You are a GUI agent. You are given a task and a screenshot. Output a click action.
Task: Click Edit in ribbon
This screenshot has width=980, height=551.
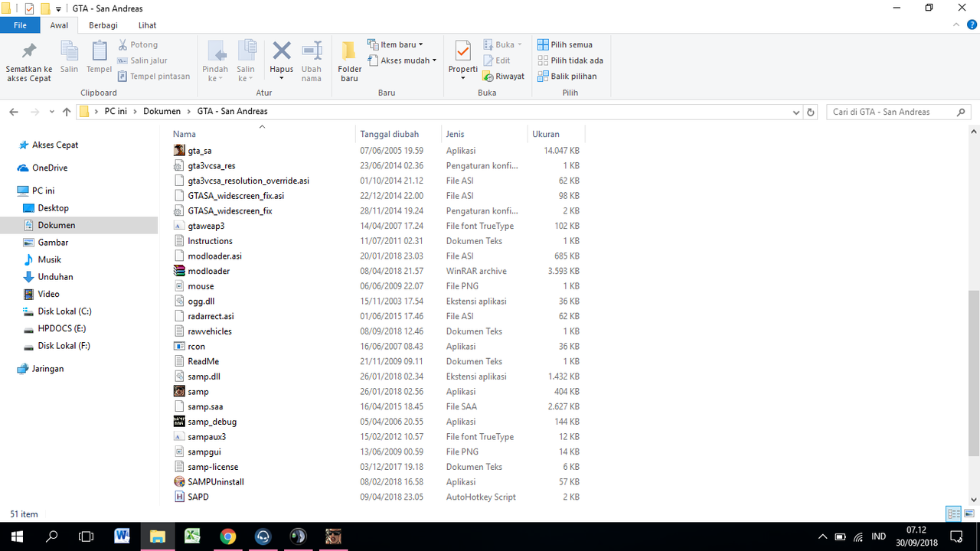click(497, 60)
